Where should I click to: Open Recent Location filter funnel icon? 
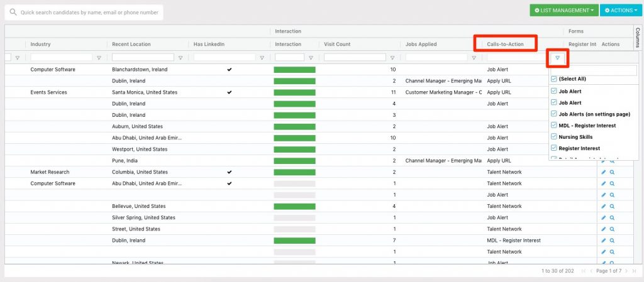[x=180, y=58]
